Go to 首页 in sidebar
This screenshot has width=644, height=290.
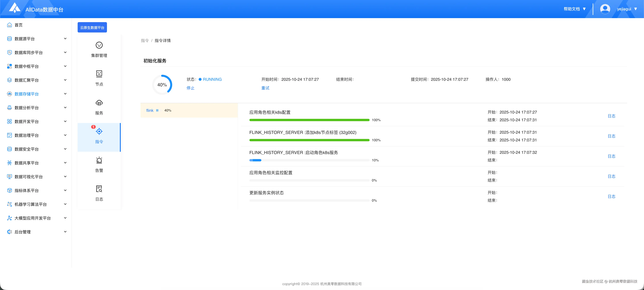[19, 25]
